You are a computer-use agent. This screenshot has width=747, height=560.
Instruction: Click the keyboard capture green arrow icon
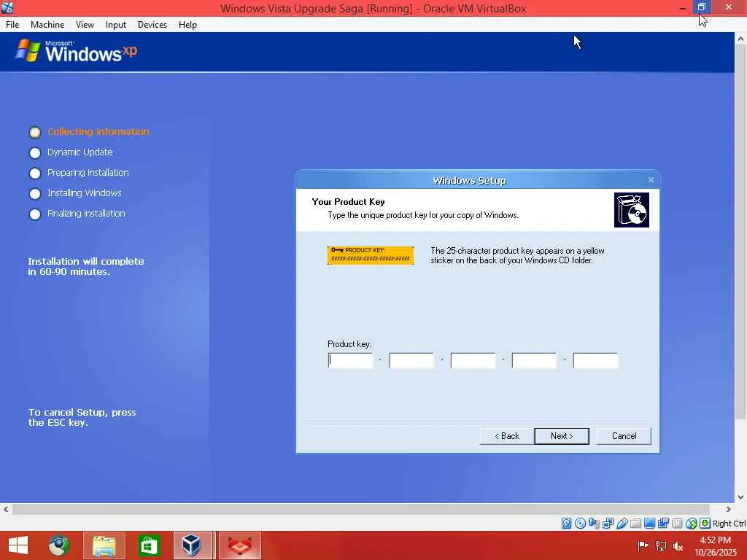tap(705, 524)
